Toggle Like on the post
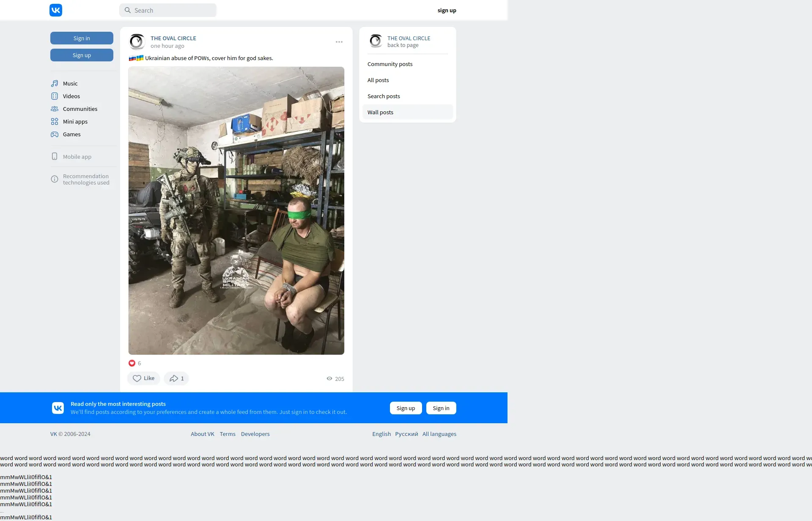The width and height of the screenshot is (812, 521). (x=144, y=378)
